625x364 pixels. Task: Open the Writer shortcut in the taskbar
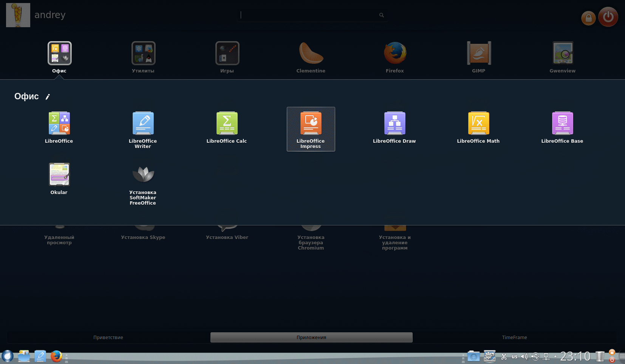click(x=40, y=356)
